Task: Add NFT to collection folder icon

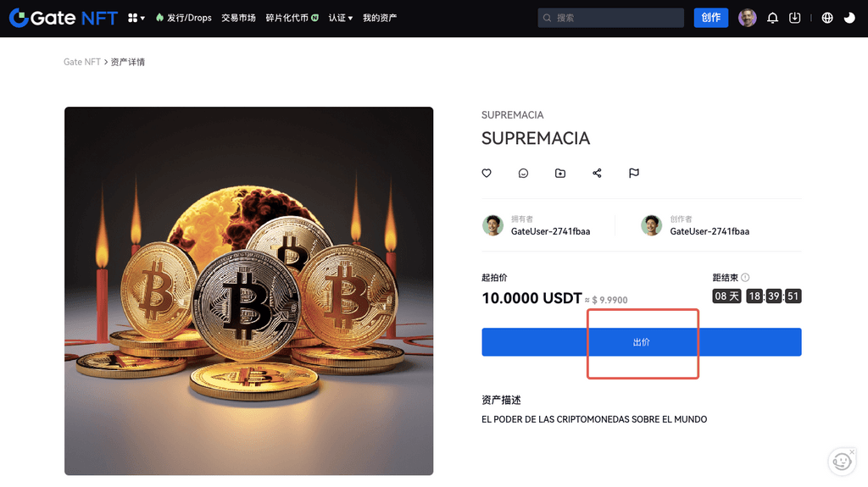Action: tap(560, 174)
